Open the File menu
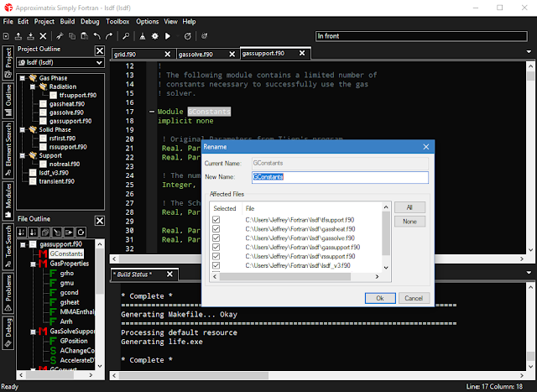Image resolution: width=537 pixels, height=392 pixels. 8,22
